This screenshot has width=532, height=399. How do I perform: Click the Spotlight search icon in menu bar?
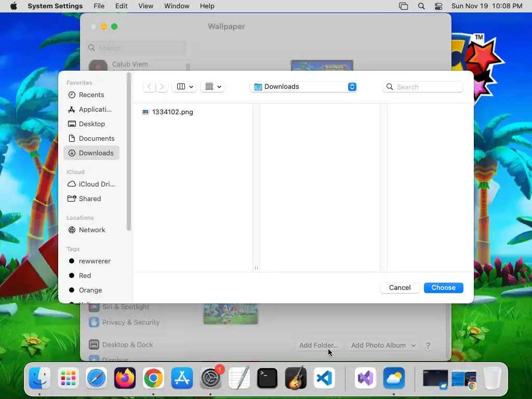click(421, 6)
